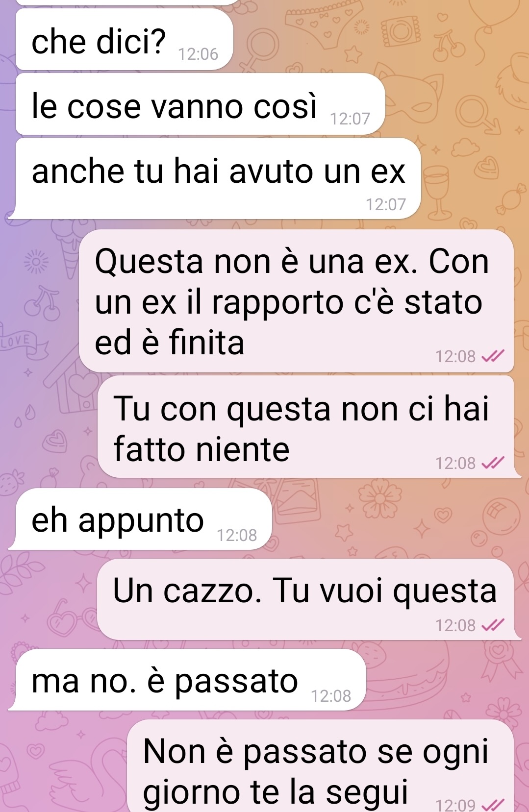Click read checkmarks on 'ed è finita' message
Screen dimensions: 529x812
click(492, 356)
